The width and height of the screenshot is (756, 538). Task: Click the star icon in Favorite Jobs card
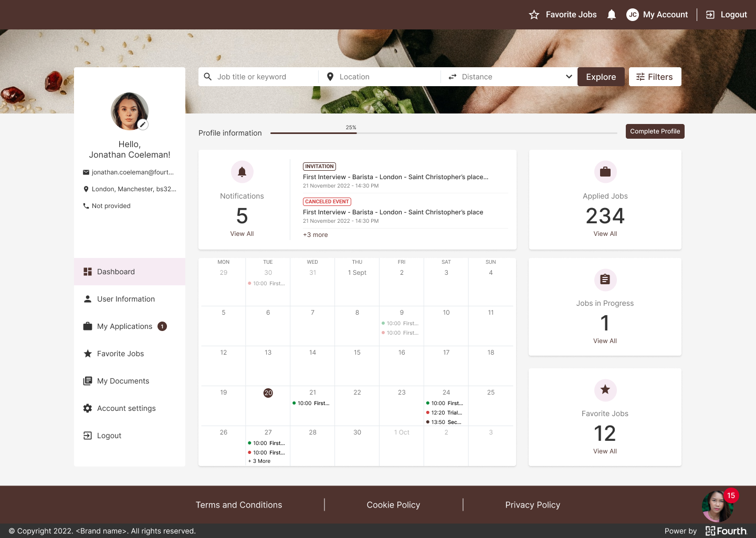tap(605, 390)
